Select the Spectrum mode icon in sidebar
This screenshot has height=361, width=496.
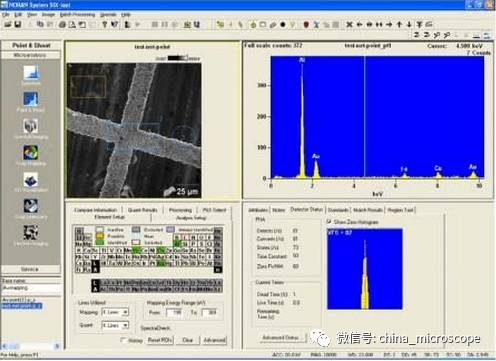click(x=31, y=72)
